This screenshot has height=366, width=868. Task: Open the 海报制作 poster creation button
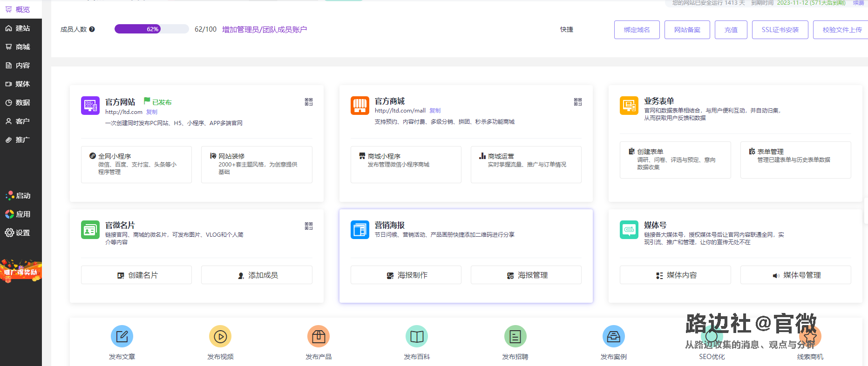pos(406,275)
